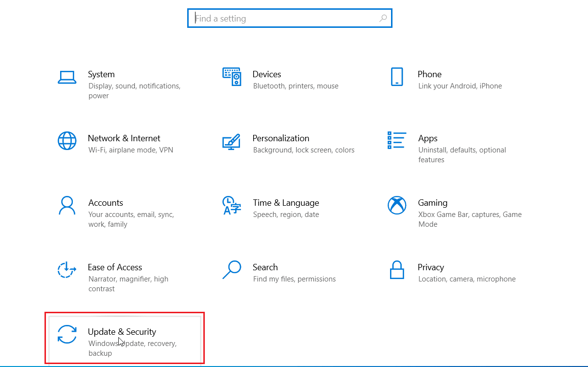Click 'Display, sound, notifications, power' text
Screen dimensions: 588x367
click(x=134, y=91)
